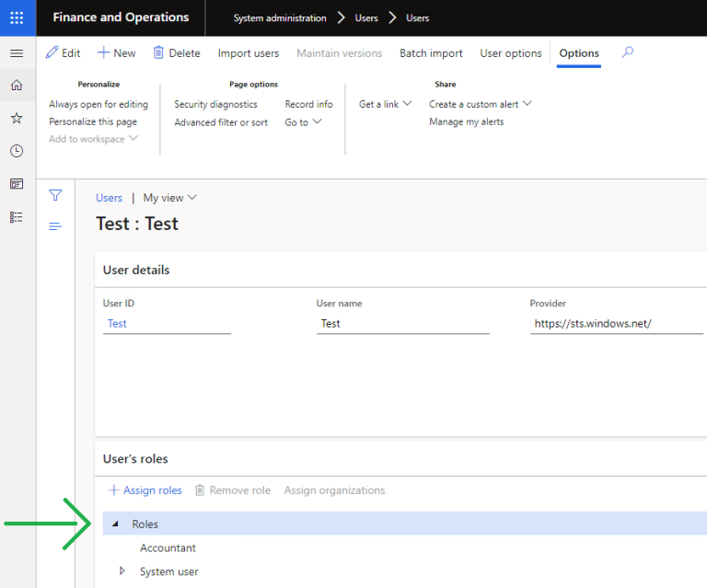Delete the current user
Screen dimensions: 707x588
point(177,52)
